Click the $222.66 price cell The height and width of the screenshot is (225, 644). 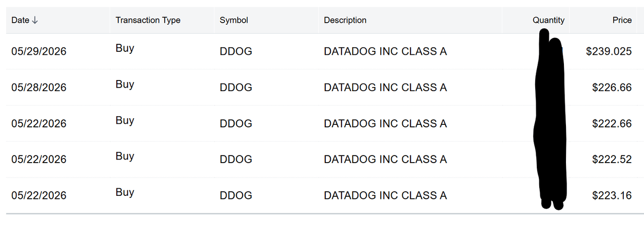[x=612, y=123]
